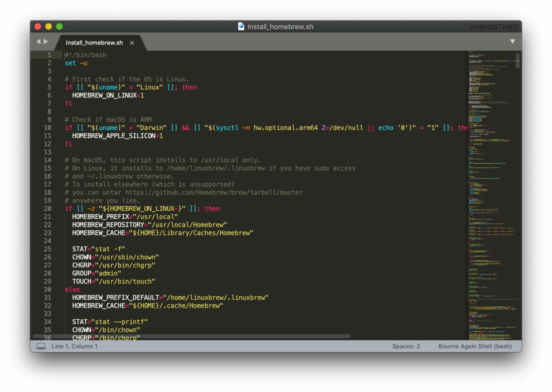Open the Spaces: 2 indentation menu
This screenshot has height=392, width=552.
click(x=406, y=346)
